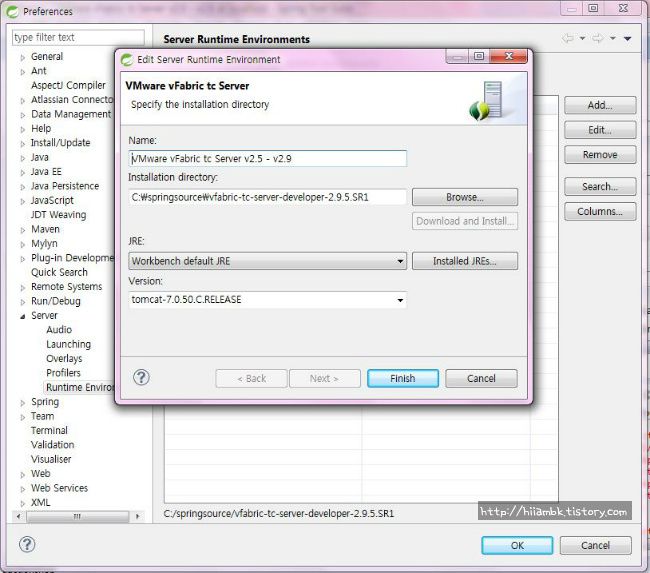
Task: Click the Installation directory field
Action: pyautogui.click(x=267, y=197)
